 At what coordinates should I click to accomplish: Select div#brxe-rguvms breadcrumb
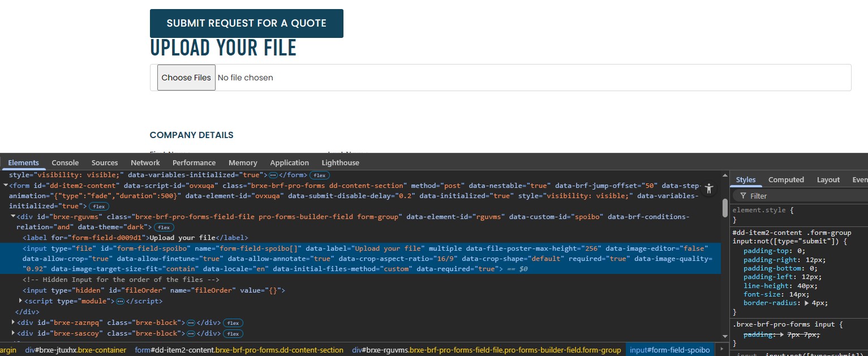point(487,350)
